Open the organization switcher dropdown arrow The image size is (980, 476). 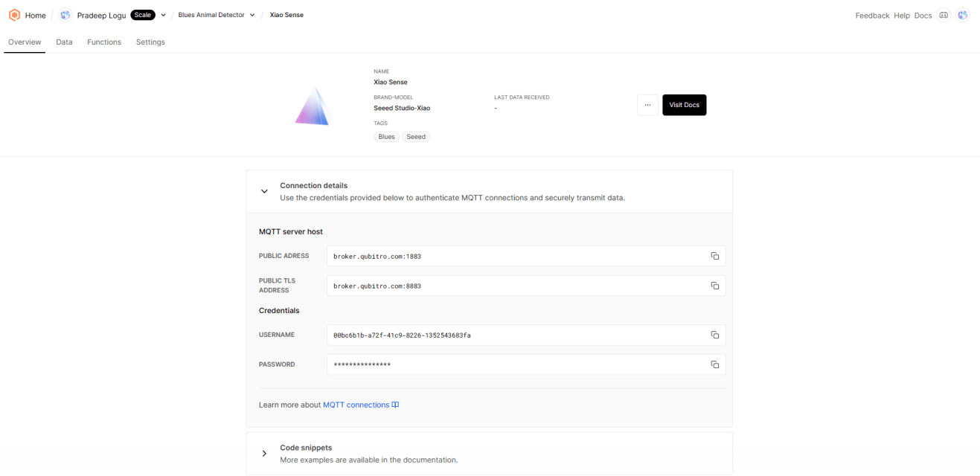[163, 15]
